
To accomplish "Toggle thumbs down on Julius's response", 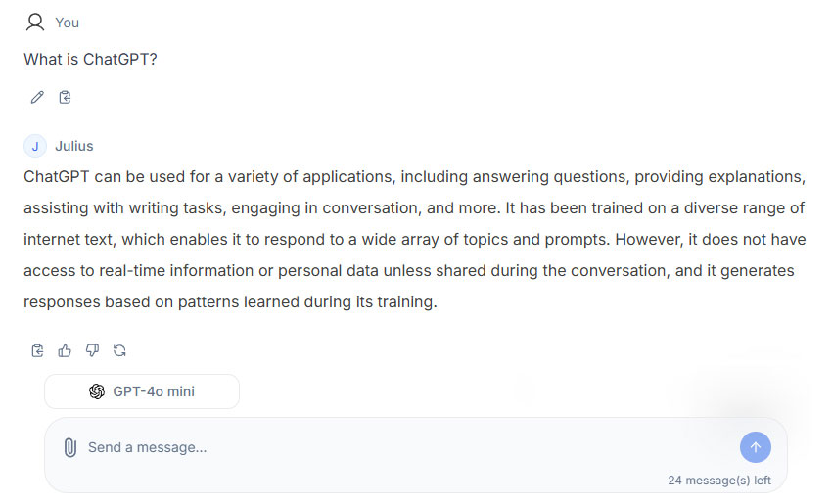I will pos(92,350).
